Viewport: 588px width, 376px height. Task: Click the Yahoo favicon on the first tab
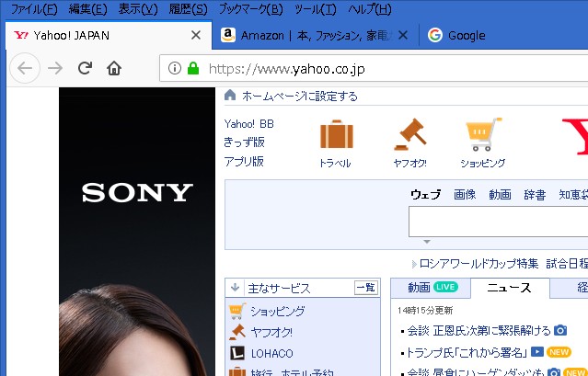tap(20, 35)
